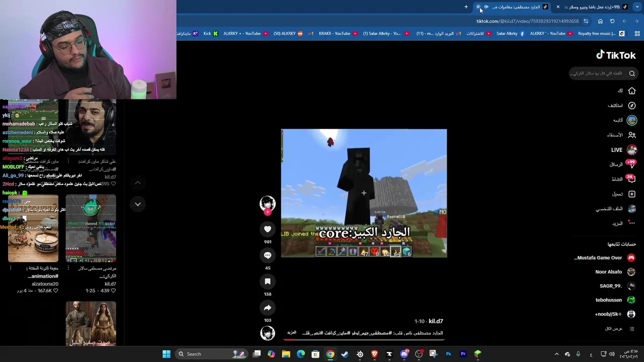Open Discord from the taskbar
Screen dimensions: 644x362
(x=404, y=354)
